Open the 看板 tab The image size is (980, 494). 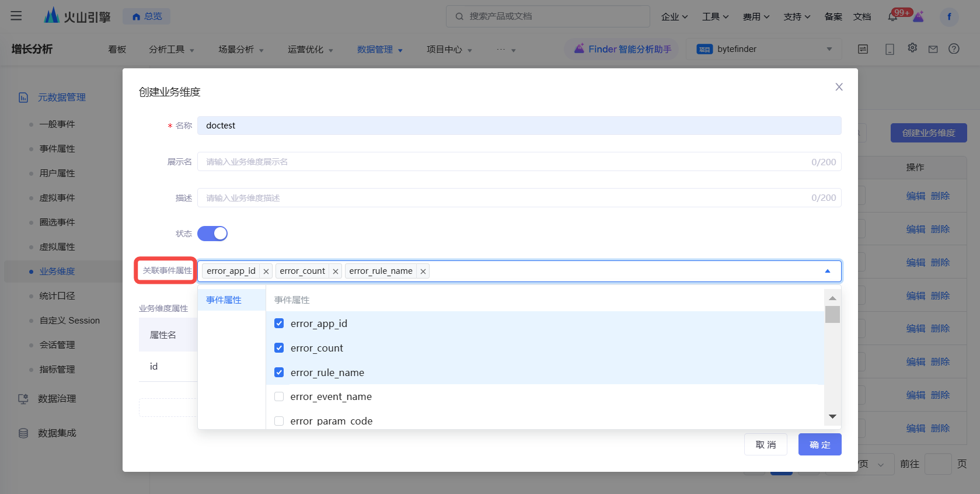pos(117,50)
